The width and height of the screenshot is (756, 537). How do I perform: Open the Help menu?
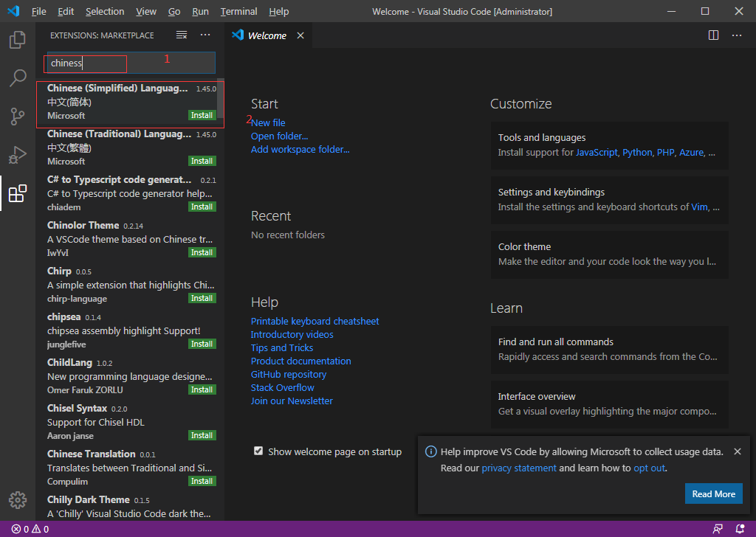tap(278, 11)
